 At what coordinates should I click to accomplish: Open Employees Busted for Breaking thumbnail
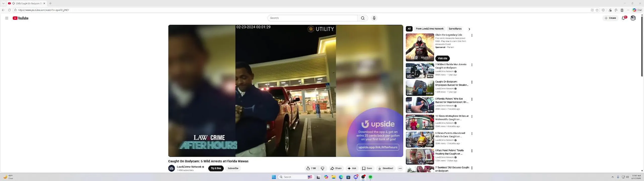click(x=420, y=88)
